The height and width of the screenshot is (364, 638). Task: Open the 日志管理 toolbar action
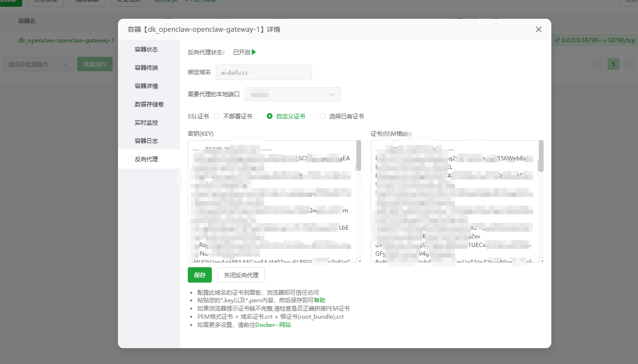[x=46, y=2]
